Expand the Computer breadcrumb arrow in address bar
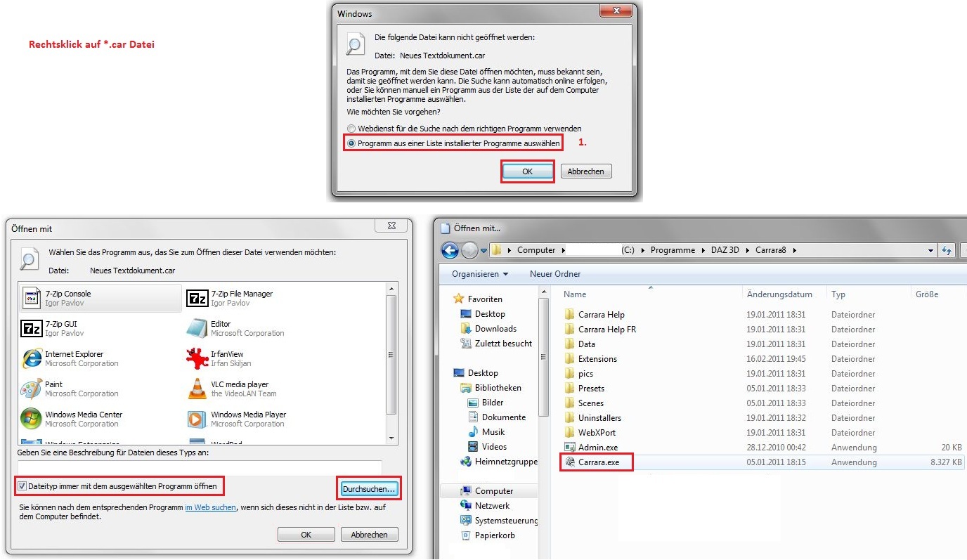The height and width of the screenshot is (560, 967). click(563, 250)
